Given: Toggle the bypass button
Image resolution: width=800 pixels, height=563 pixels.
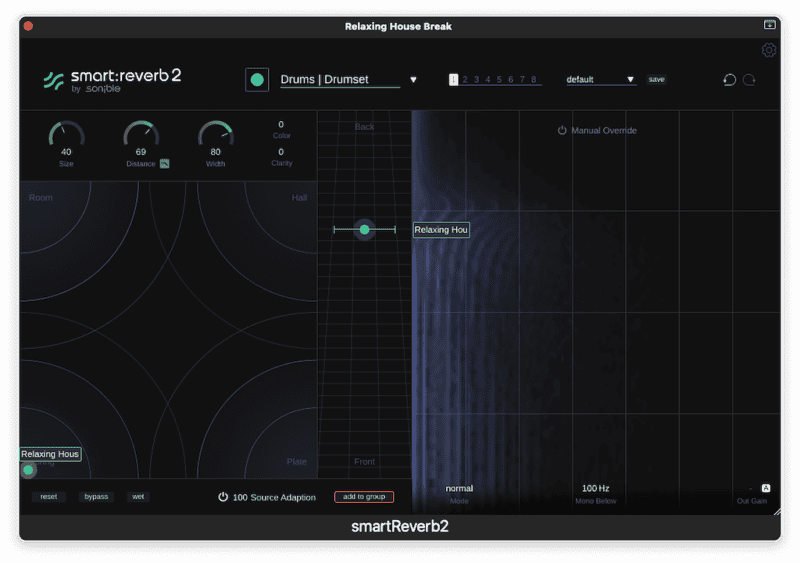Looking at the screenshot, I should click(96, 497).
